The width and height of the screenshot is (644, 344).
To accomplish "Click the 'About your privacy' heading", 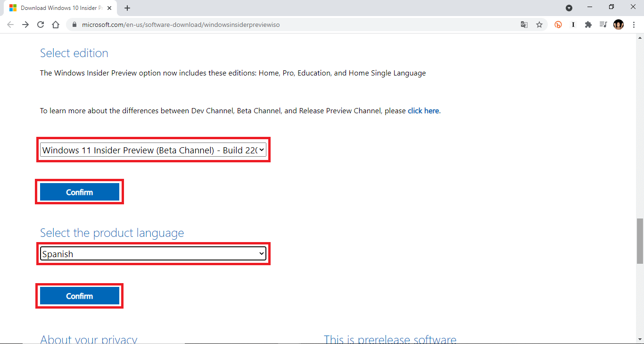I will click(x=89, y=339).
